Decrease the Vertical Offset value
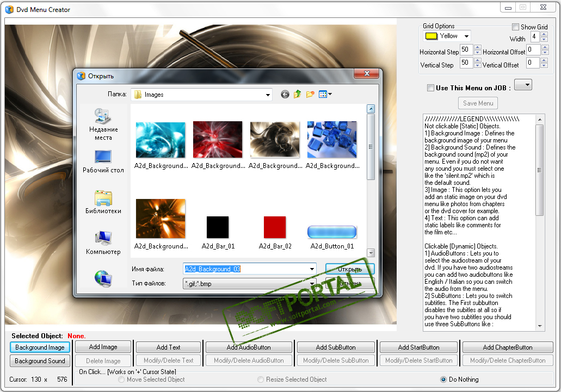Viewport: 561px width, 392px height. (544, 65)
